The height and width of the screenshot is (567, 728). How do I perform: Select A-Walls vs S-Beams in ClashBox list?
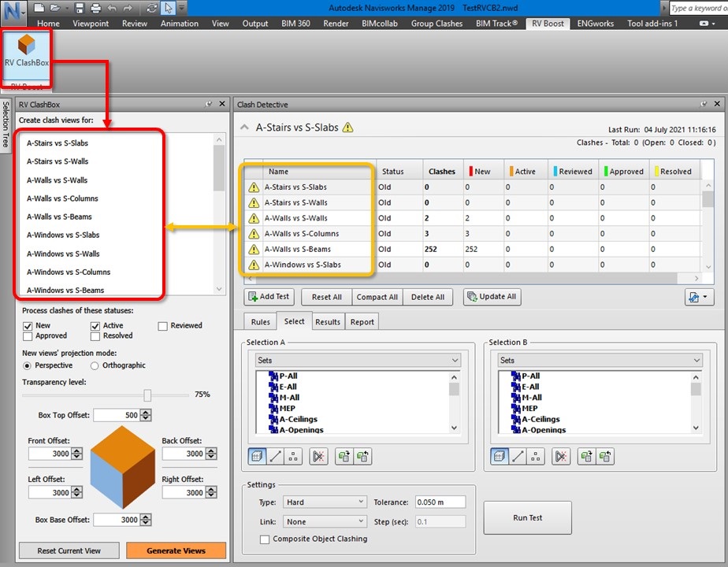coord(59,217)
